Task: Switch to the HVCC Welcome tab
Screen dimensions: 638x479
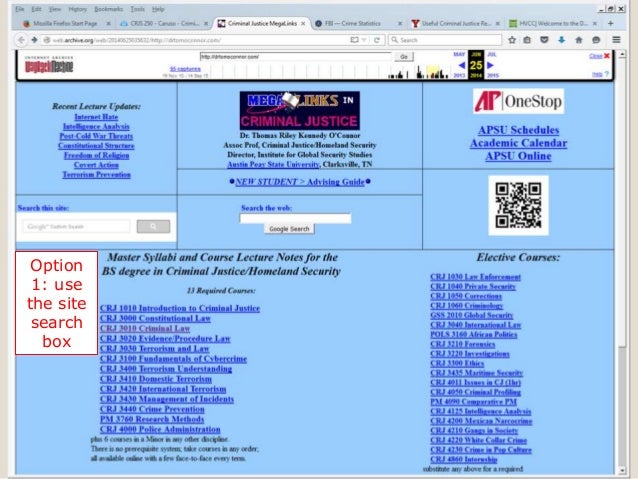Action: 553,24
